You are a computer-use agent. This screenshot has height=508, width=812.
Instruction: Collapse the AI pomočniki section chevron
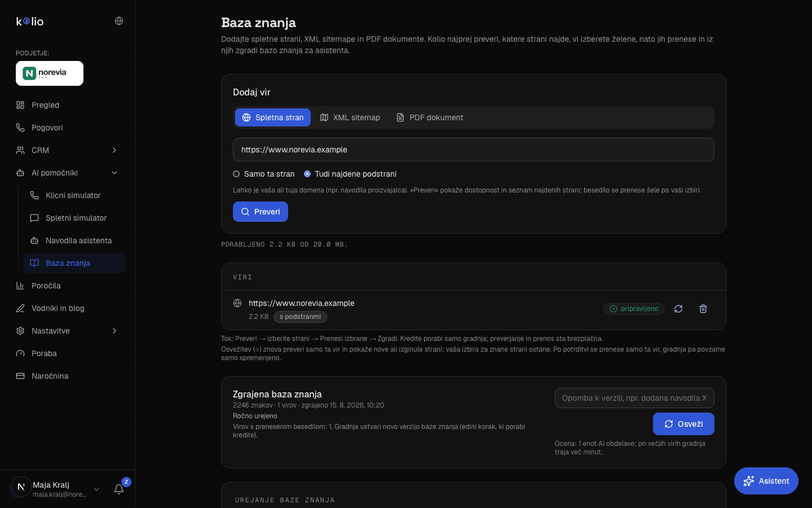[114, 173]
